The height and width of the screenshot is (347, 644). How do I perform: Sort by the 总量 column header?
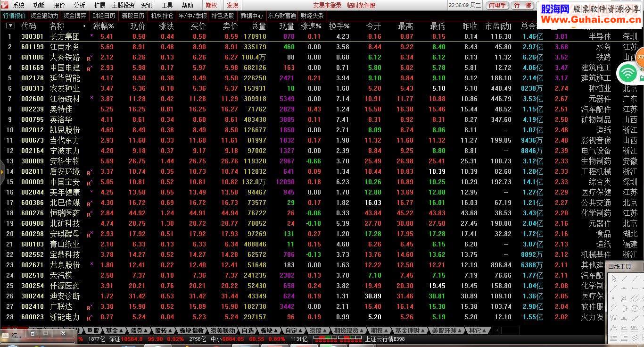258,26
